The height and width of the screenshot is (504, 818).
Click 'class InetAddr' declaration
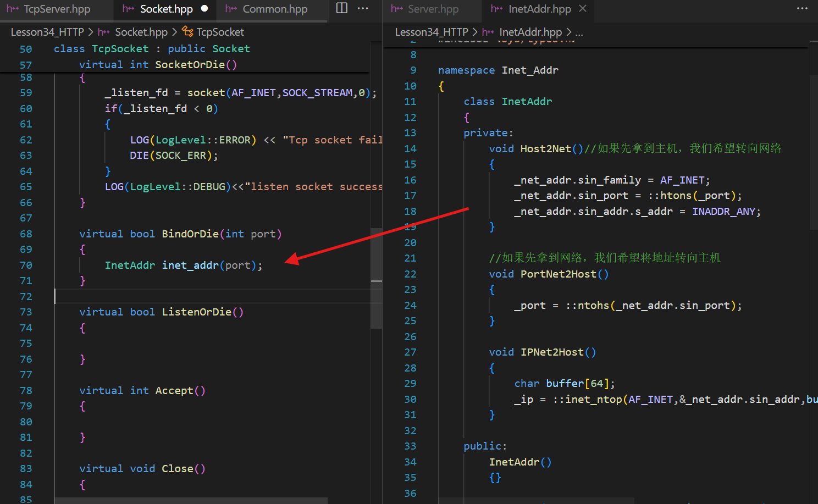[507, 102]
